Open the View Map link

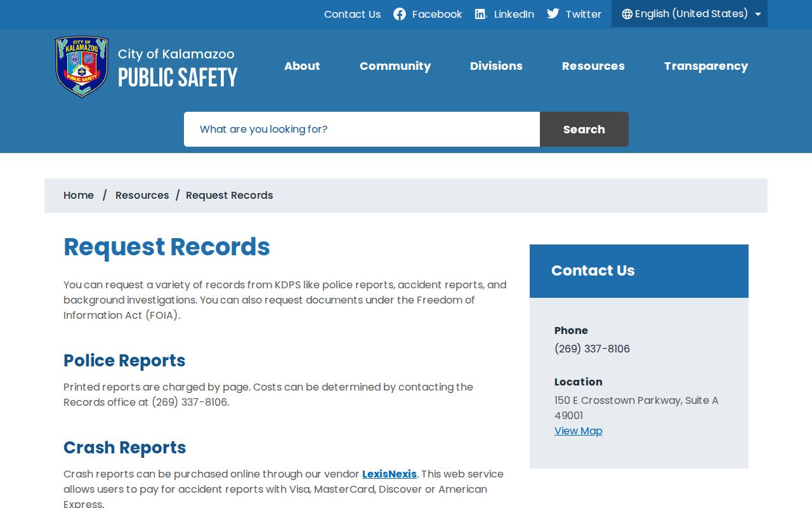tap(579, 431)
